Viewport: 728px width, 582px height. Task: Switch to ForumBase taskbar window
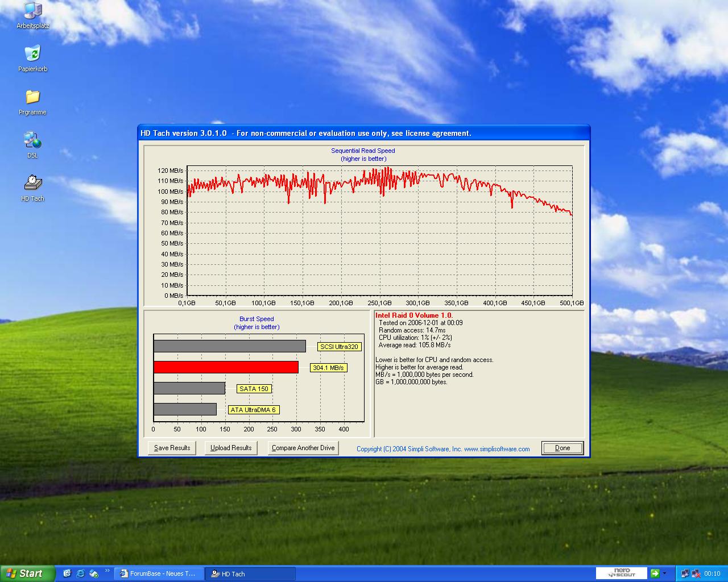coord(158,573)
